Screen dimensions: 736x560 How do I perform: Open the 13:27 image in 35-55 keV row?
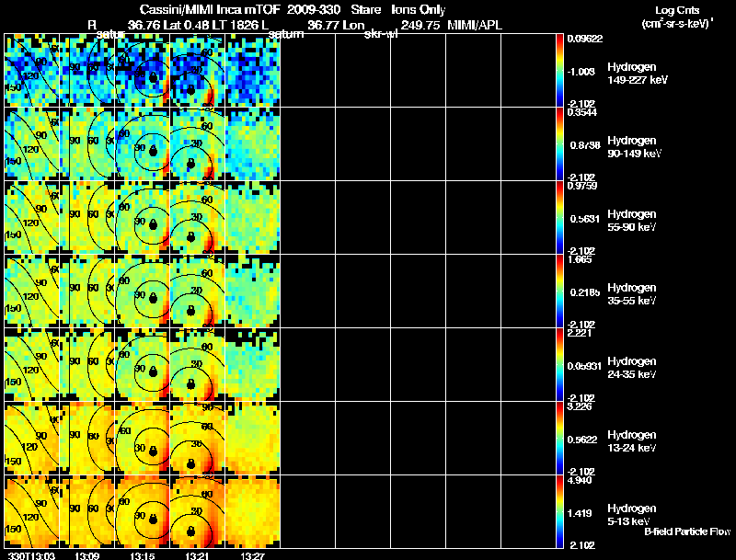[x=253, y=291]
